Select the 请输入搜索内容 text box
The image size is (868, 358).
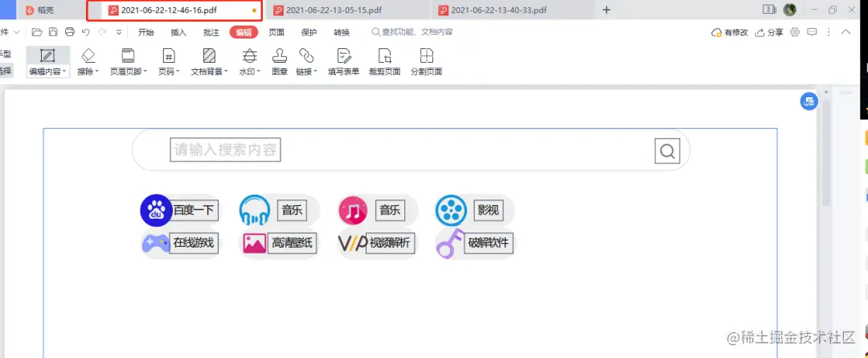click(225, 150)
